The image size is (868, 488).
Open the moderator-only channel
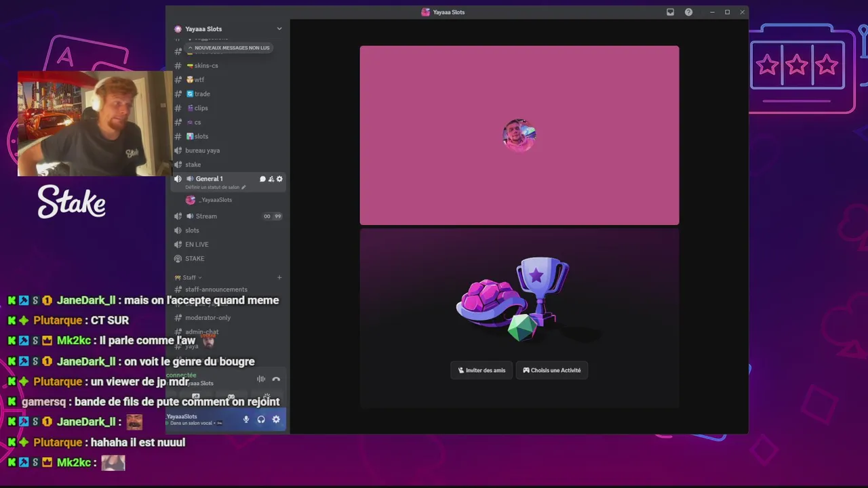coord(208,318)
